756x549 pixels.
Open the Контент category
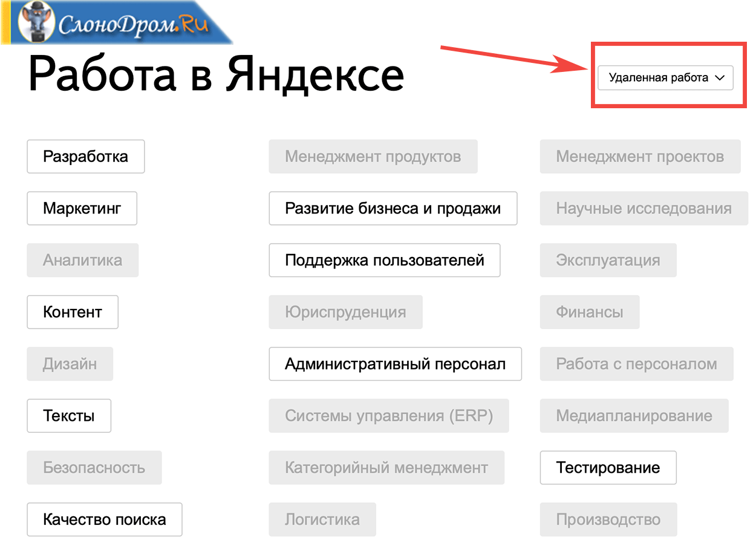click(73, 312)
